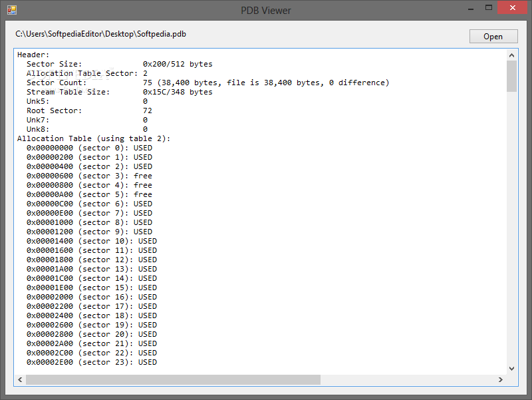Click the 0x00002000 sector 16 row
The width and height of the screenshot is (532, 400).
pos(92,297)
